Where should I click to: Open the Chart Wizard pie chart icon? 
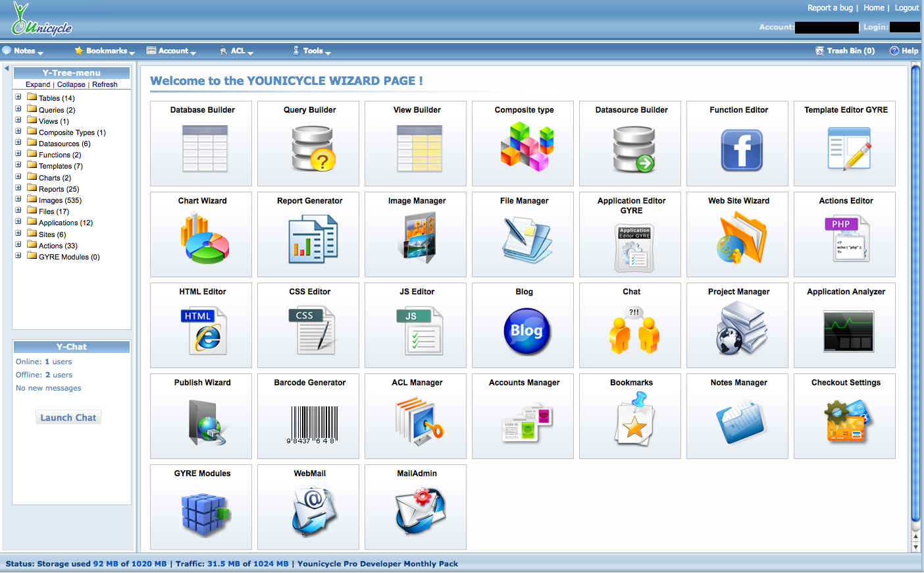pos(205,239)
